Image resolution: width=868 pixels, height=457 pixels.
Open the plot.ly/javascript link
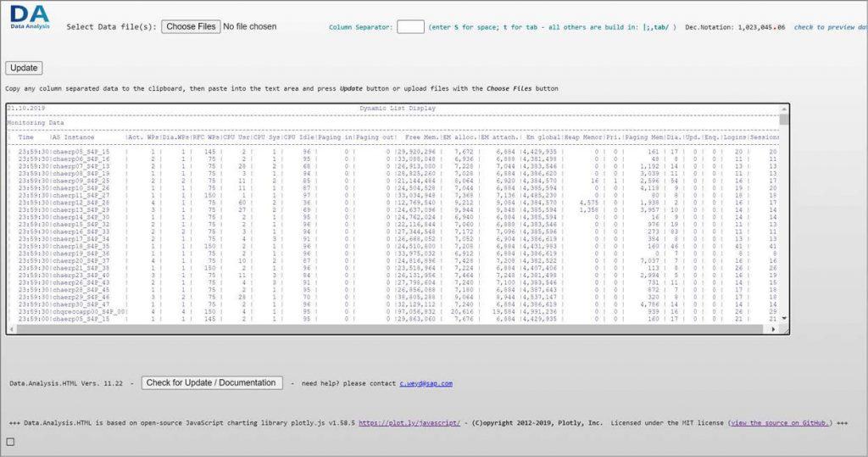point(409,422)
